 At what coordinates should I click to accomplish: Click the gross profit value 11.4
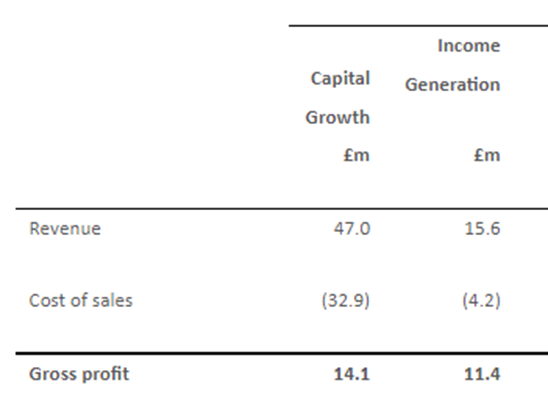[x=482, y=374]
